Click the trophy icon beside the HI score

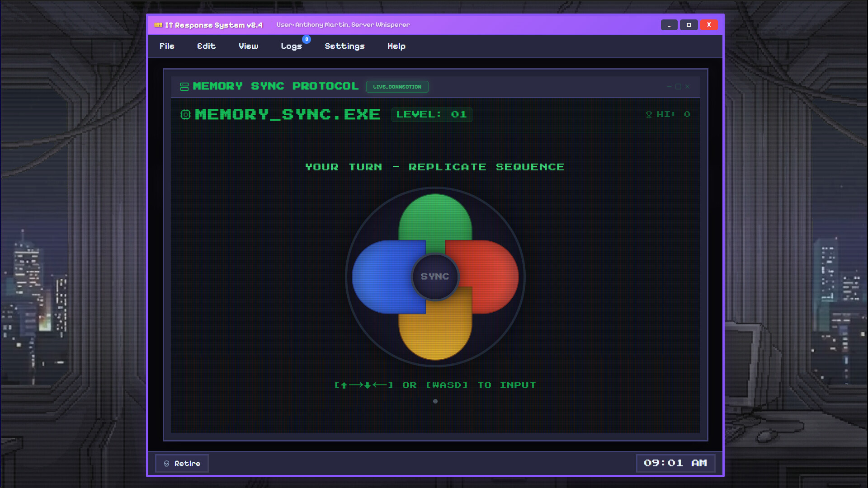(x=649, y=114)
